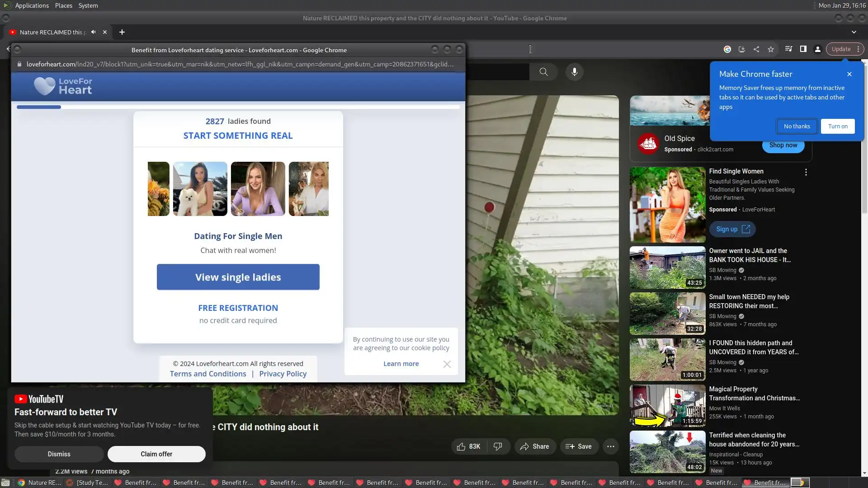Open more options for Find Single Women ad
This screenshot has width=868, height=488.
806,172
